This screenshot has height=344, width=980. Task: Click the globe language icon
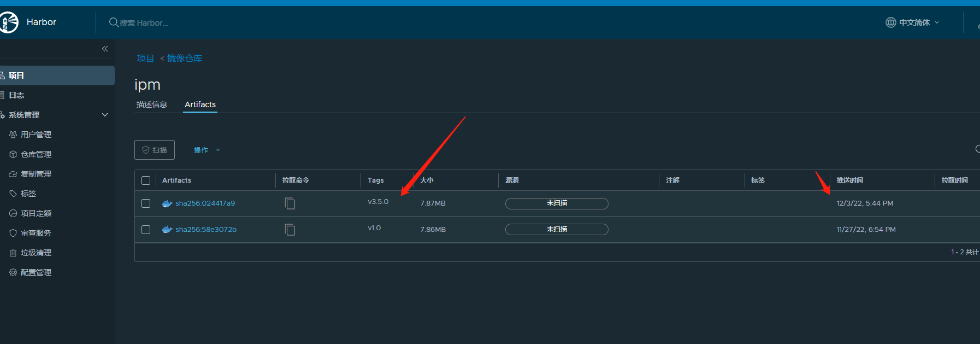[891, 22]
